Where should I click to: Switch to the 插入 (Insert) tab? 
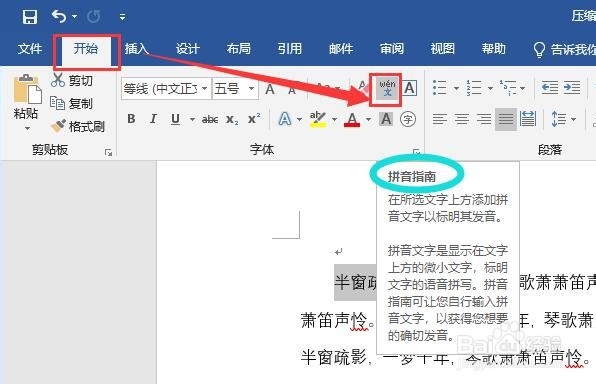coord(136,49)
